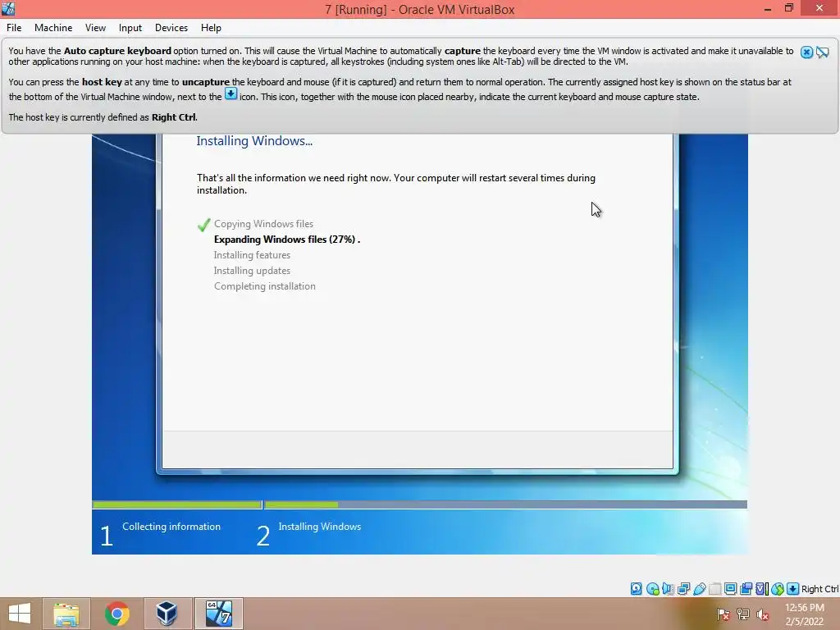Restore down the VirtualBox window
The image size is (840, 630).
pos(789,8)
